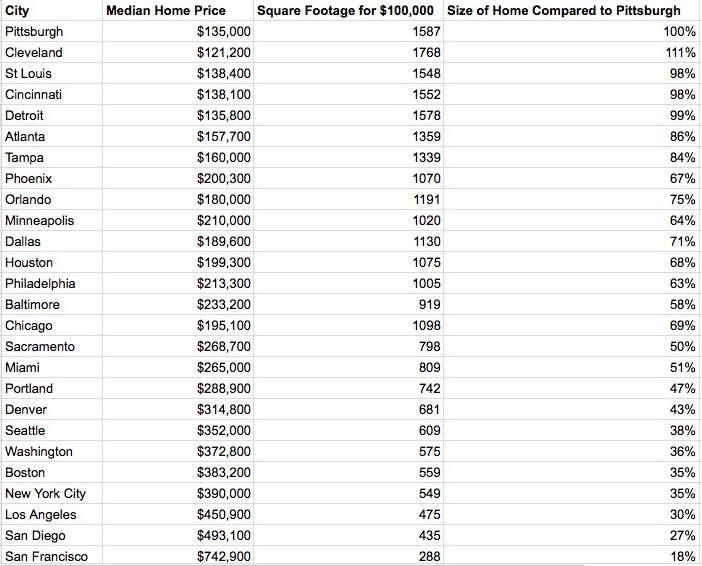Image resolution: width=702 pixels, height=566 pixels.
Task: Click Atlanta's price cell $157,700
Action: tap(178, 136)
